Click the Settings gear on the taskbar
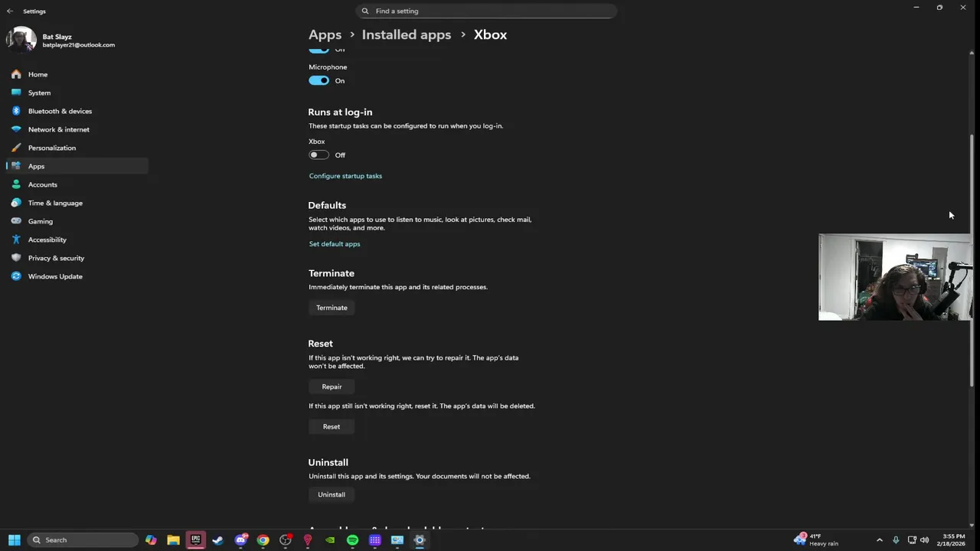The image size is (980, 551). click(420, 540)
